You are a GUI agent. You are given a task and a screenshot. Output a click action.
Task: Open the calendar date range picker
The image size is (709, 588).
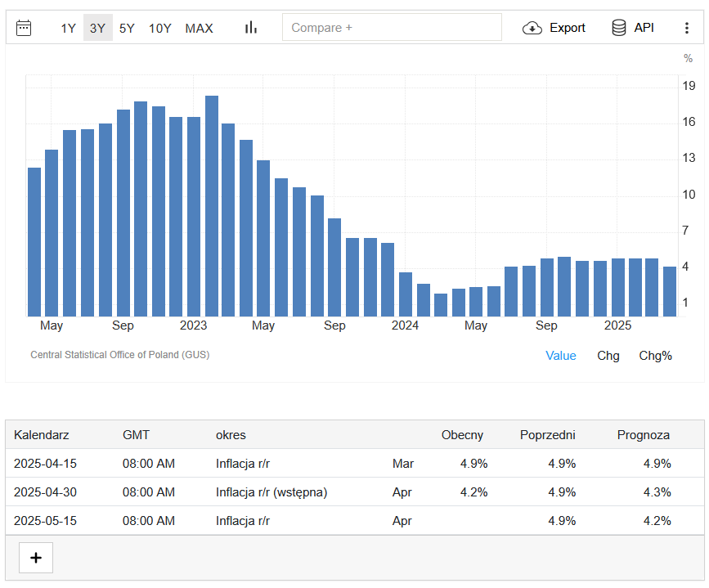(x=24, y=28)
